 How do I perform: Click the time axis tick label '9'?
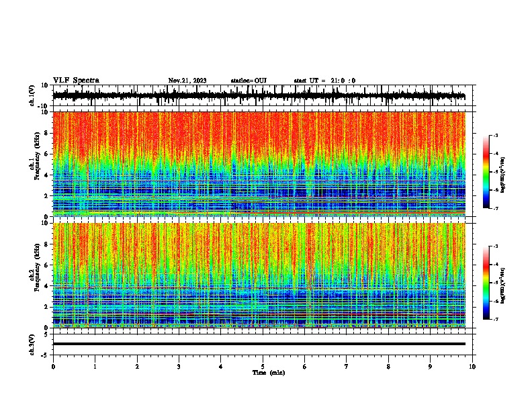click(430, 367)
